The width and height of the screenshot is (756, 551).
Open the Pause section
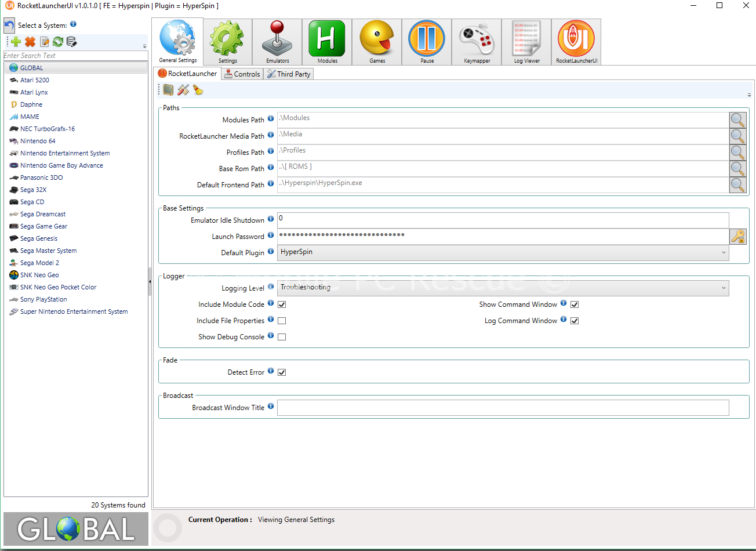tap(427, 42)
